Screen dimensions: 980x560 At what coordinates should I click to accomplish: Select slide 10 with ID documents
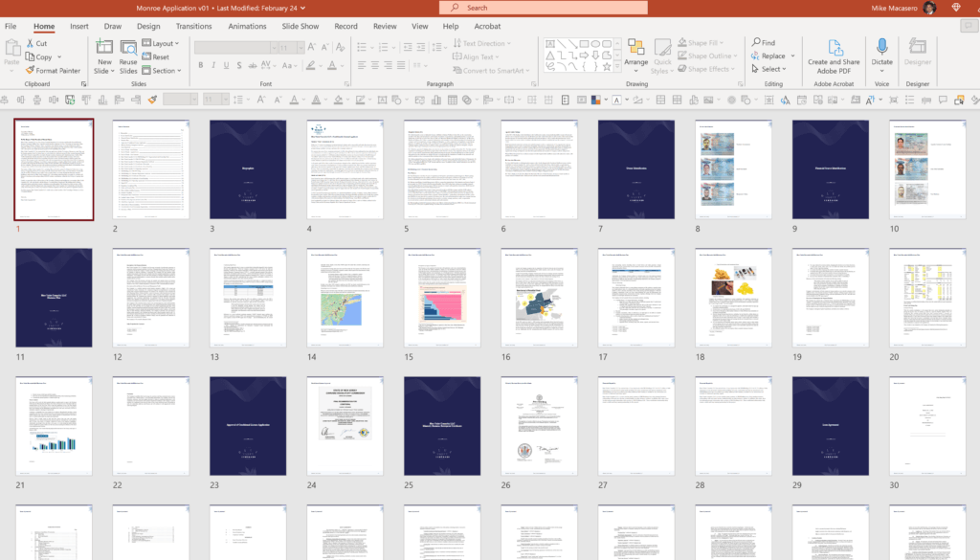[x=927, y=169]
